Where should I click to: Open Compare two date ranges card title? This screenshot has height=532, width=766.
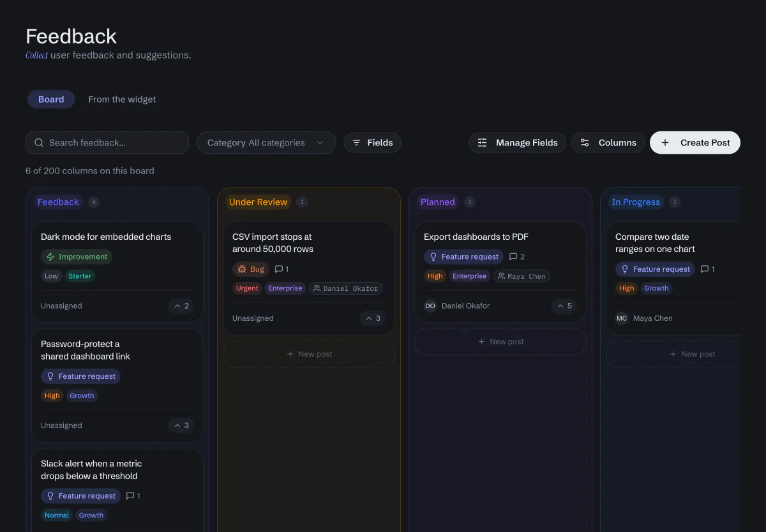tap(655, 243)
